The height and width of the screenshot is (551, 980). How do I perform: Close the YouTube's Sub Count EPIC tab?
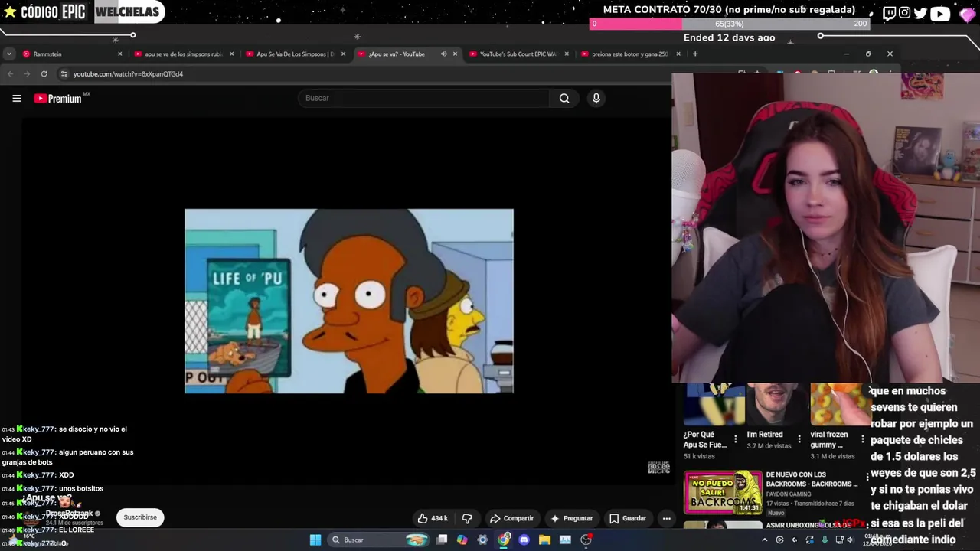567,54
